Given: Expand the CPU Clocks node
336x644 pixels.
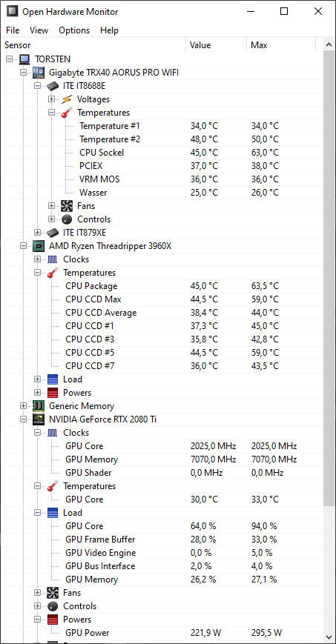Looking at the screenshot, I should [37, 259].
